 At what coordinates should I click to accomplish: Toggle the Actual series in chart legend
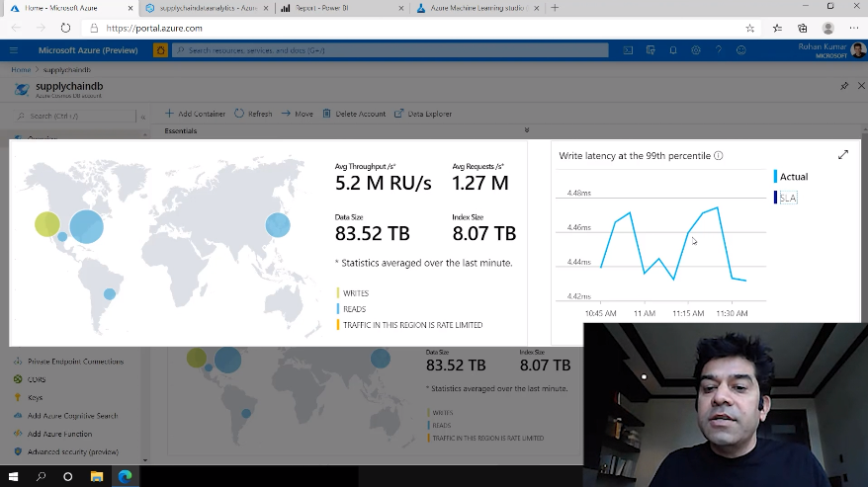[x=793, y=177]
